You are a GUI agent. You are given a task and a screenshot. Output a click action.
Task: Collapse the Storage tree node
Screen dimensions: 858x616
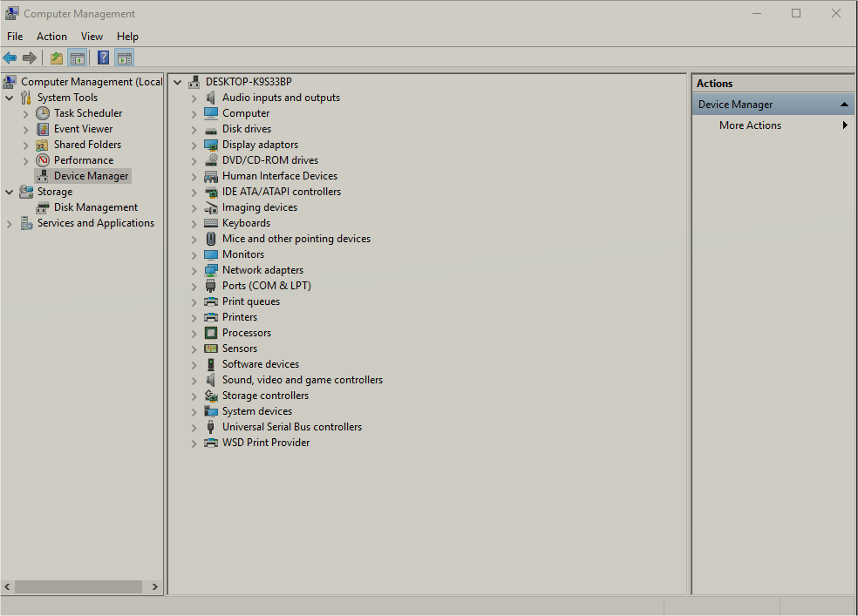click(10, 192)
